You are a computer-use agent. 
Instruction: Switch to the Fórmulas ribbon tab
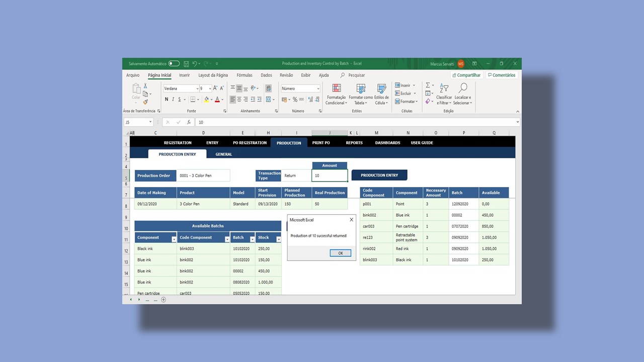tap(245, 75)
